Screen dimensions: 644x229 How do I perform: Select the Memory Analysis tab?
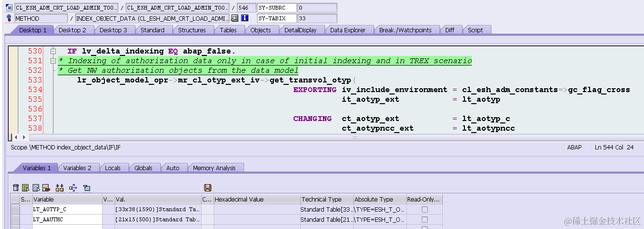point(214,168)
